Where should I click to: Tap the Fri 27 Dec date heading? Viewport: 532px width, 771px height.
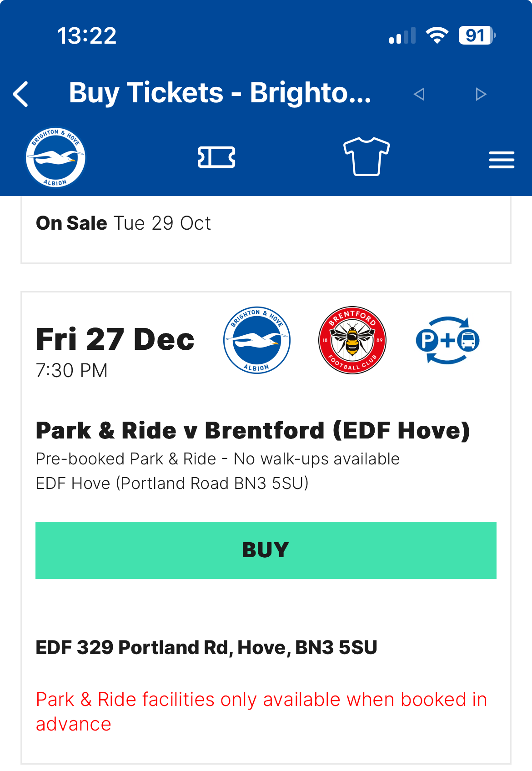(x=115, y=339)
